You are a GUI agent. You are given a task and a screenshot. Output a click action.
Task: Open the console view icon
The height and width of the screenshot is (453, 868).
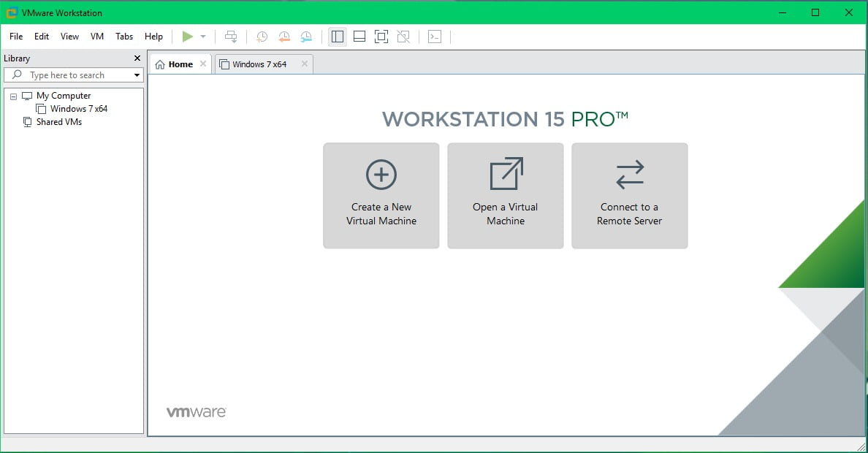435,37
